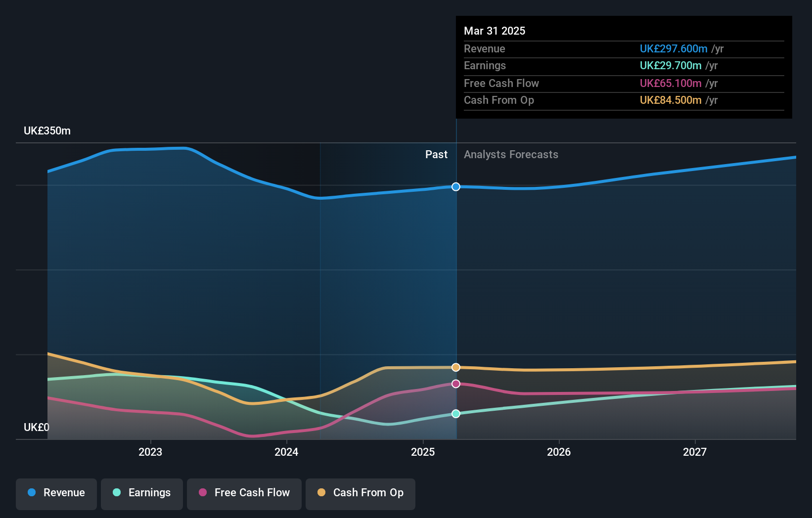Toggle the Cash From Op series in the legend
This screenshot has width=812, height=518.
click(361, 494)
